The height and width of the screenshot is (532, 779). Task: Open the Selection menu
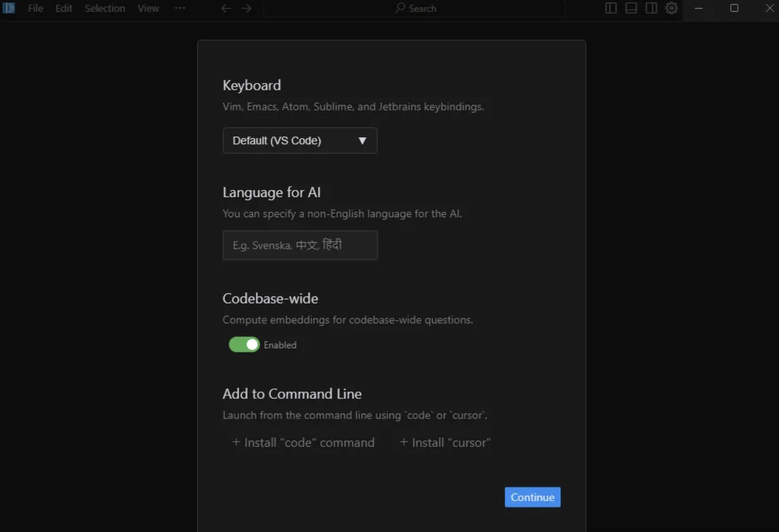(105, 8)
